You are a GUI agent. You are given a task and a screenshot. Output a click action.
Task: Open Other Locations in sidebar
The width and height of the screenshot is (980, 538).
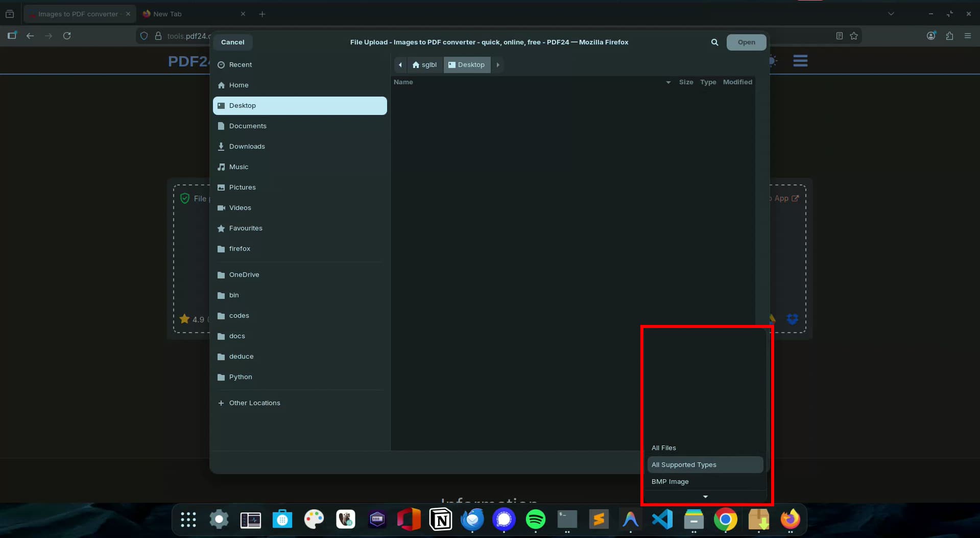click(254, 403)
